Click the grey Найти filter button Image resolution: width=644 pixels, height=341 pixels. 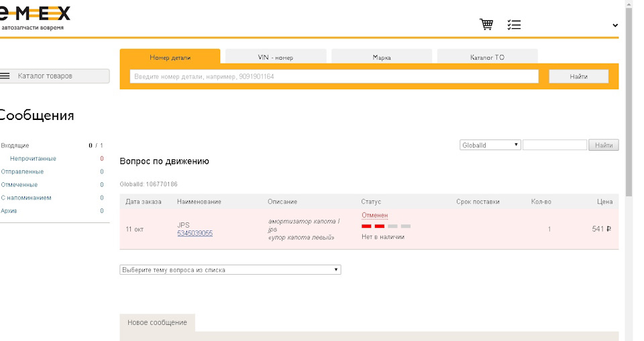(x=603, y=145)
